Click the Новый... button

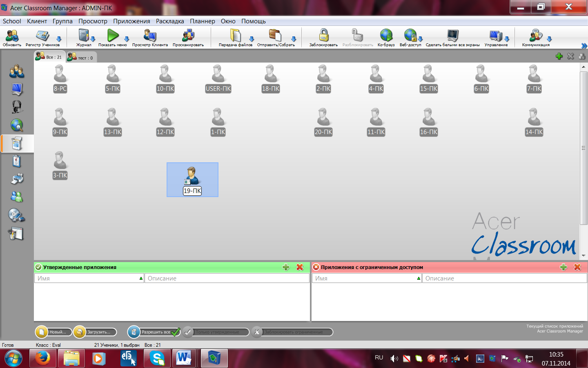click(53, 332)
